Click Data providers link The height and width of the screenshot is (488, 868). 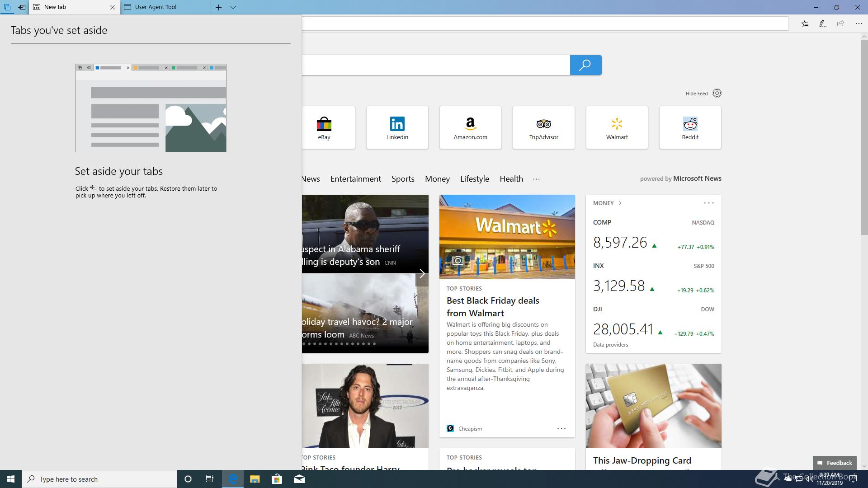610,345
